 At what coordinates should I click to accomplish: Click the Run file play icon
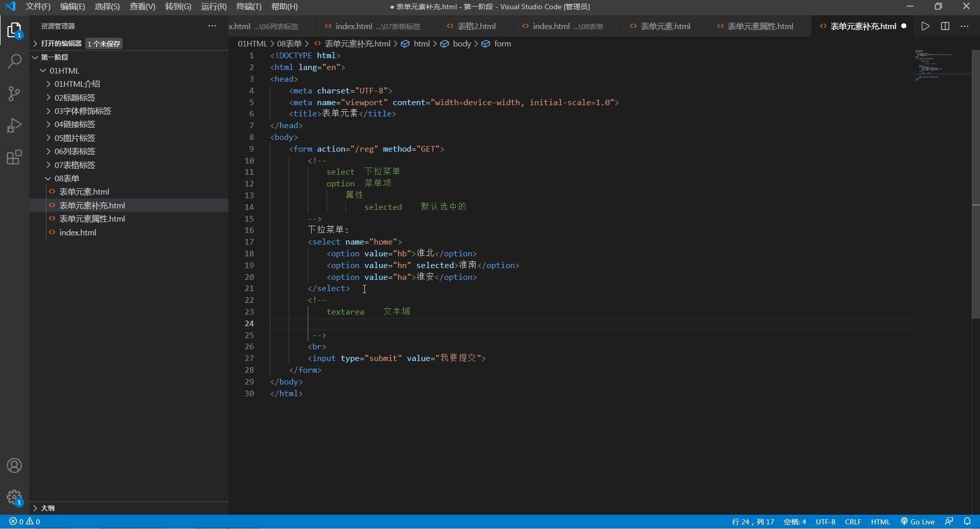[x=925, y=26]
